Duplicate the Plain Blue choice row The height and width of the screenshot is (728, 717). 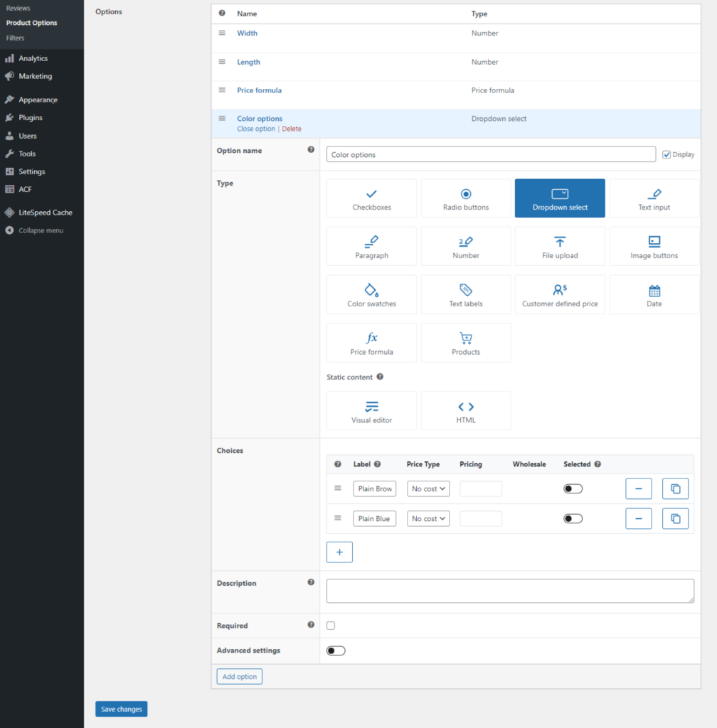pyautogui.click(x=675, y=519)
